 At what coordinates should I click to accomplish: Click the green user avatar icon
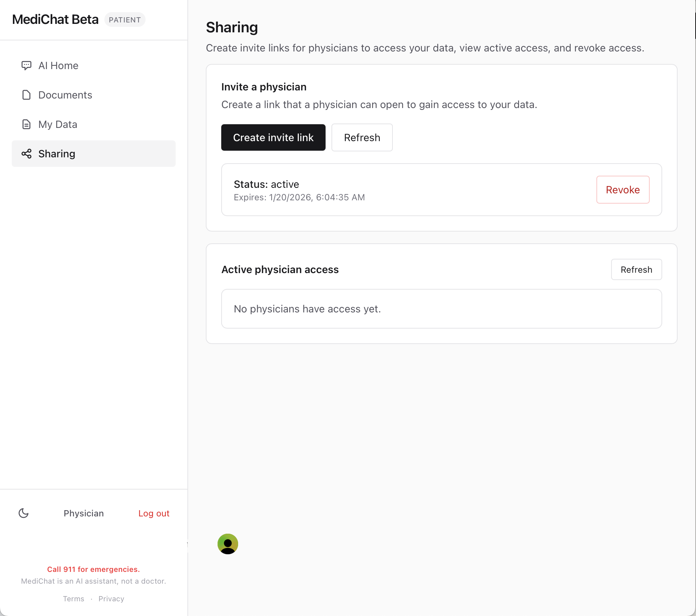click(228, 544)
